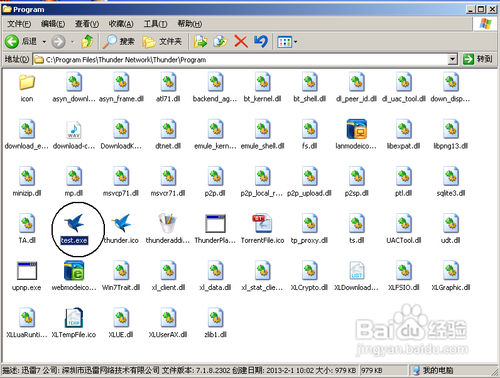Go back with the 后退 button
Image resolution: width=500 pixels, height=378 pixels.
click(x=21, y=41)
